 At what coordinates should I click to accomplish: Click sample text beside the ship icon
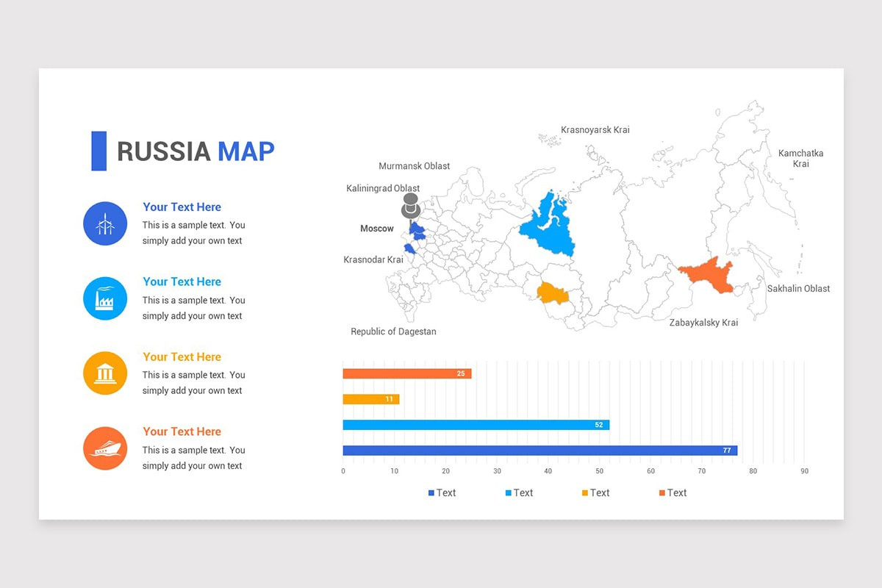tap(193, 458)
